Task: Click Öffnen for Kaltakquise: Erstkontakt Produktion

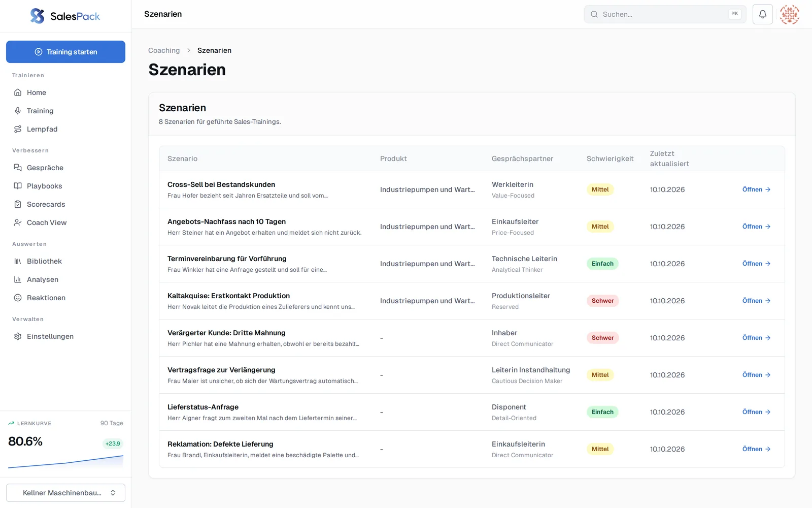Action: tap(756, 301)
